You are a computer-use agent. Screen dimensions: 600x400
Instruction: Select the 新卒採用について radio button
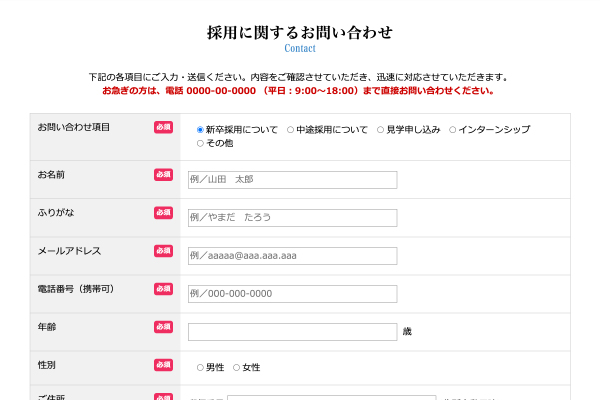point(200,130)
